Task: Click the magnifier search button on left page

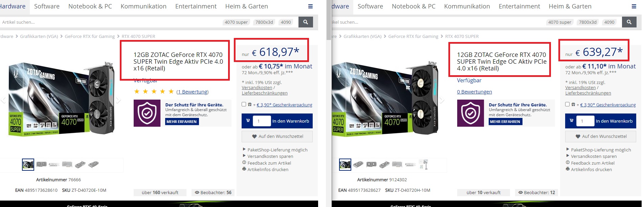Action: (306, 22)
